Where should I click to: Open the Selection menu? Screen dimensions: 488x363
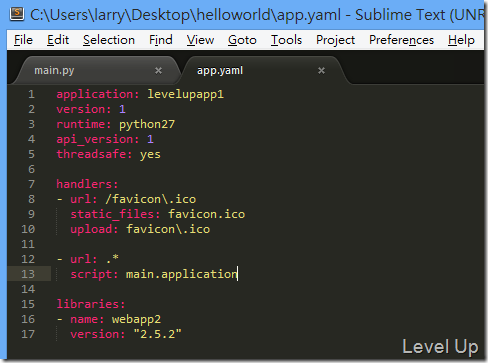109,40
